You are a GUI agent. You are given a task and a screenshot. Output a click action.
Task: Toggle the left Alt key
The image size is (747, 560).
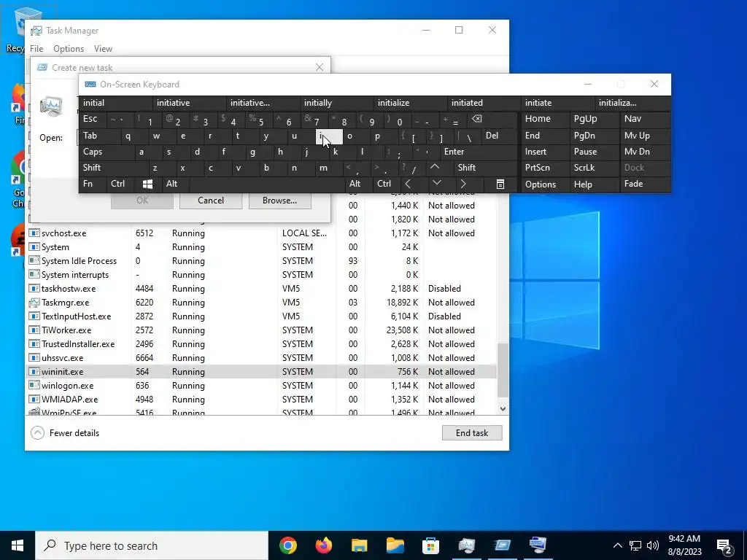click(x=176, y=184)
